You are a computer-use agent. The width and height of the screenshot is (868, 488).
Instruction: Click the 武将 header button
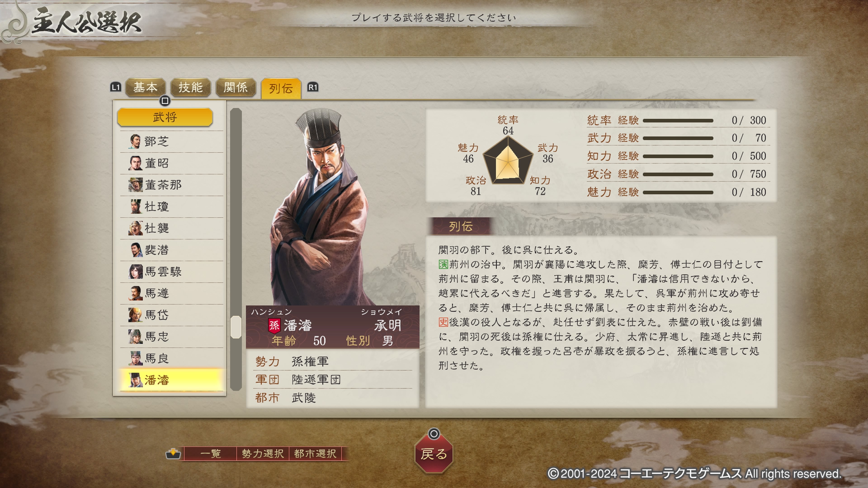point(165,117)
